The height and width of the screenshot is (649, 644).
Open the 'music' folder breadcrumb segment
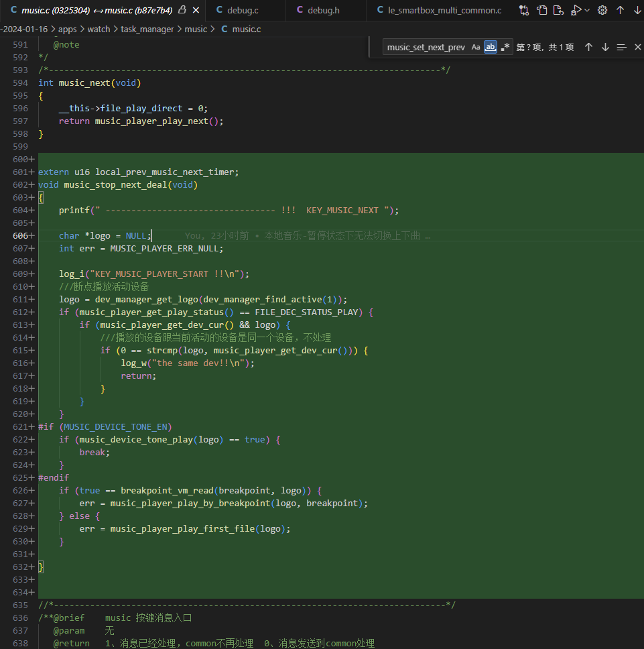point(196,29)
